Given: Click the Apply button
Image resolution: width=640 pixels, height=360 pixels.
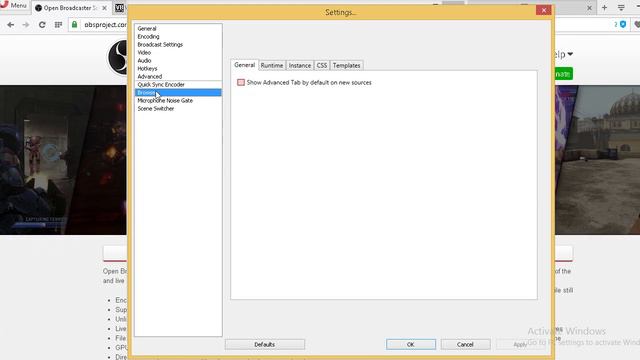Looking at the screenshot, I should pyautogui.click(x=520, y=344).
